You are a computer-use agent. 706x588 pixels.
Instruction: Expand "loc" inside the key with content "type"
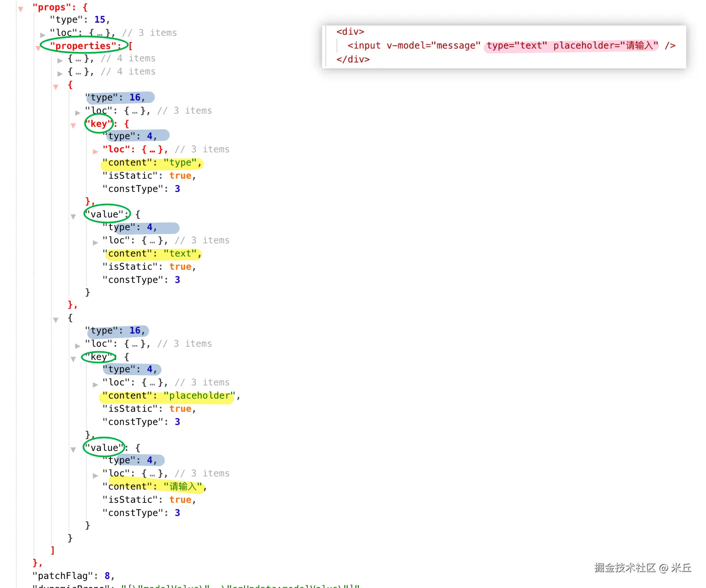(x=95, y=152)
